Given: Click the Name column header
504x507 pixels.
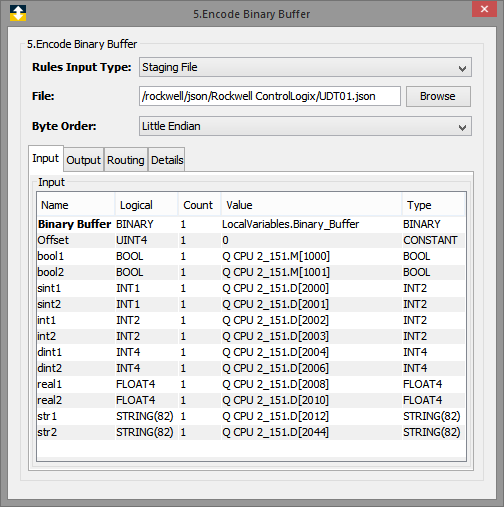Looking at the screenshot, I should tap(76, 205).
